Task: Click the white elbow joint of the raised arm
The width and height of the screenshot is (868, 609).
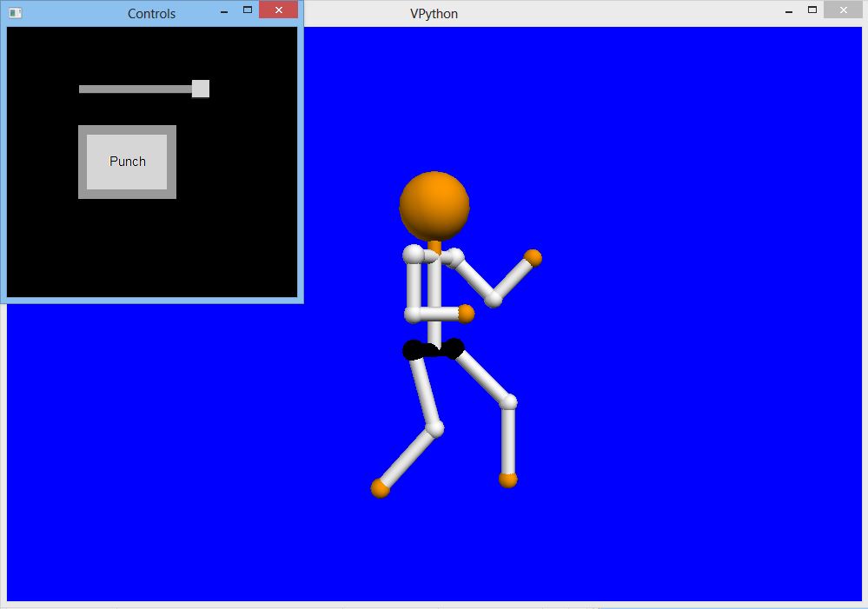Action: point(494,299)
